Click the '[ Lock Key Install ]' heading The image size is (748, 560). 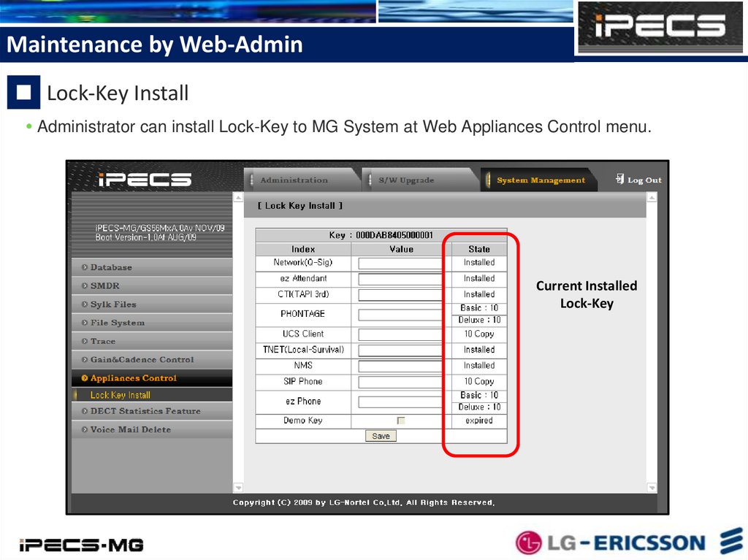[x=300, y=206]
